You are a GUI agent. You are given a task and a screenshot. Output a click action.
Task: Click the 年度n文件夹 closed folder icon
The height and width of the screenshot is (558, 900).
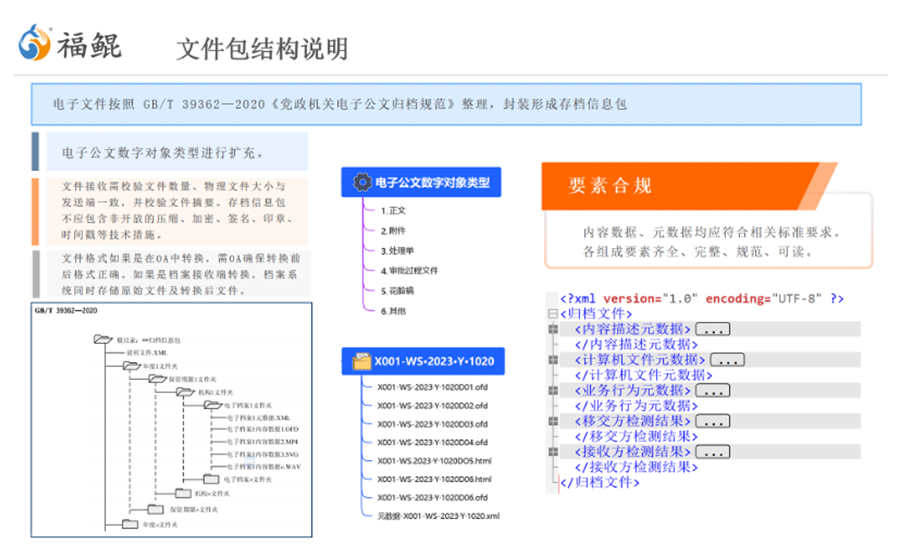[x=129, y=522]
